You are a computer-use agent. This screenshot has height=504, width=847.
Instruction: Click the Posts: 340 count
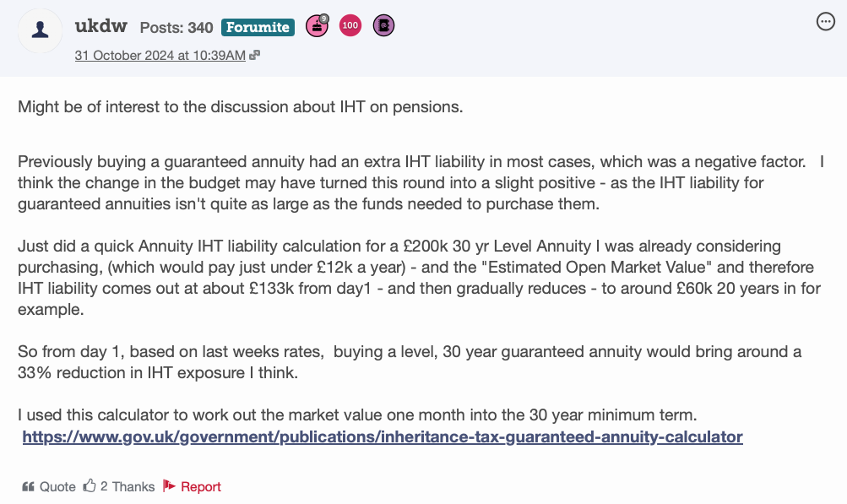[176, 28]
